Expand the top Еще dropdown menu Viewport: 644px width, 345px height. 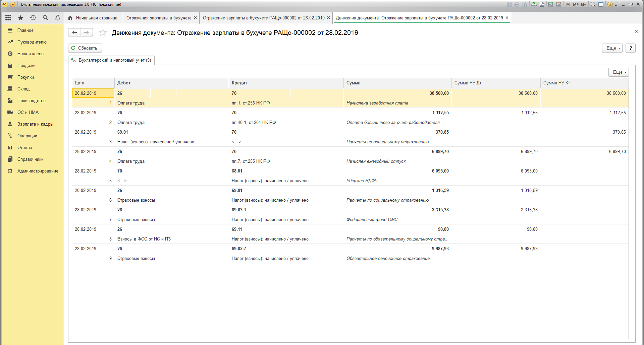[612, 48]
